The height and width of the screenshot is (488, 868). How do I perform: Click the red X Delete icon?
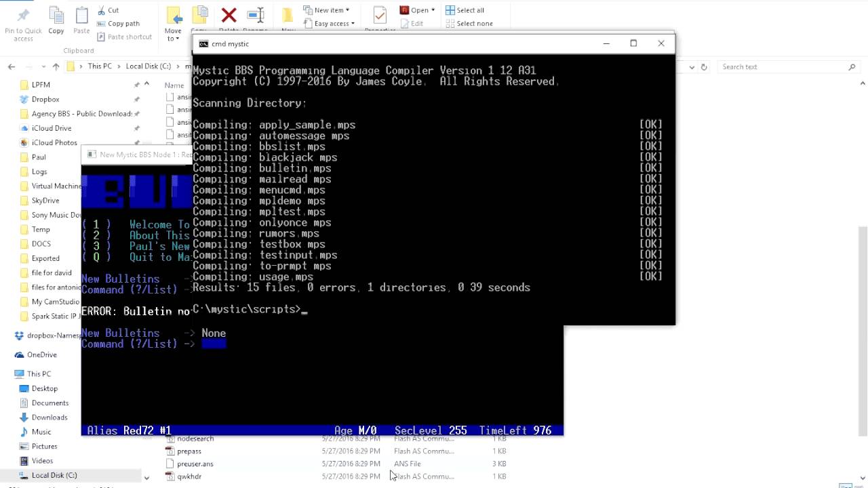[229, 15]
